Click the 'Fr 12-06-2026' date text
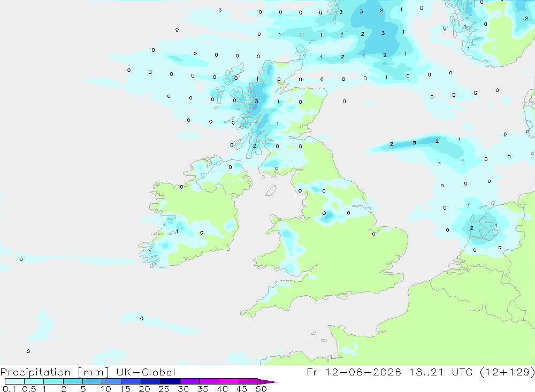 coord(354,372)
